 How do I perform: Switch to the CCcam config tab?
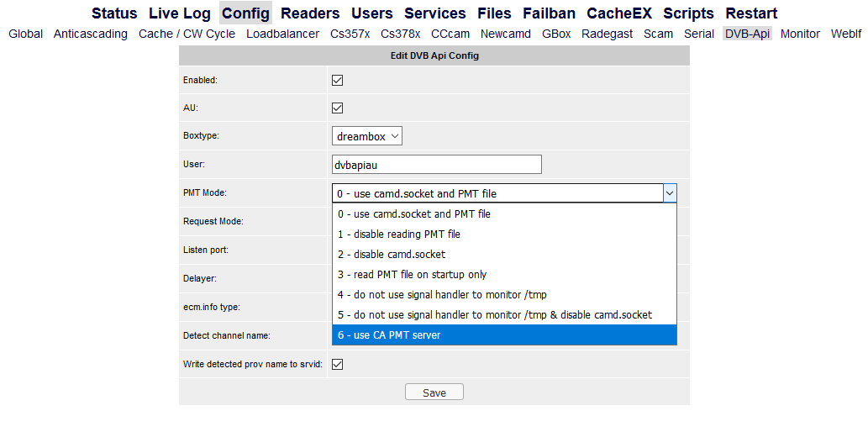coord(450,34)
